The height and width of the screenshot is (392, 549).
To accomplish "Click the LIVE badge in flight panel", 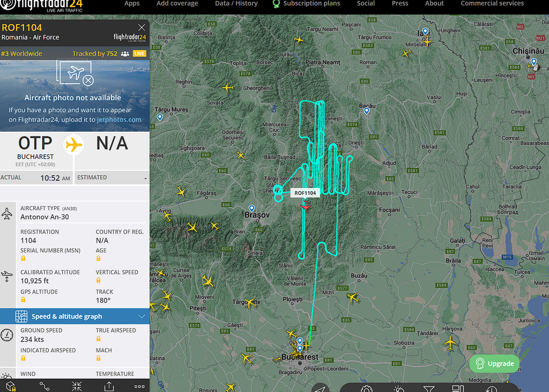I will (139, 54).
